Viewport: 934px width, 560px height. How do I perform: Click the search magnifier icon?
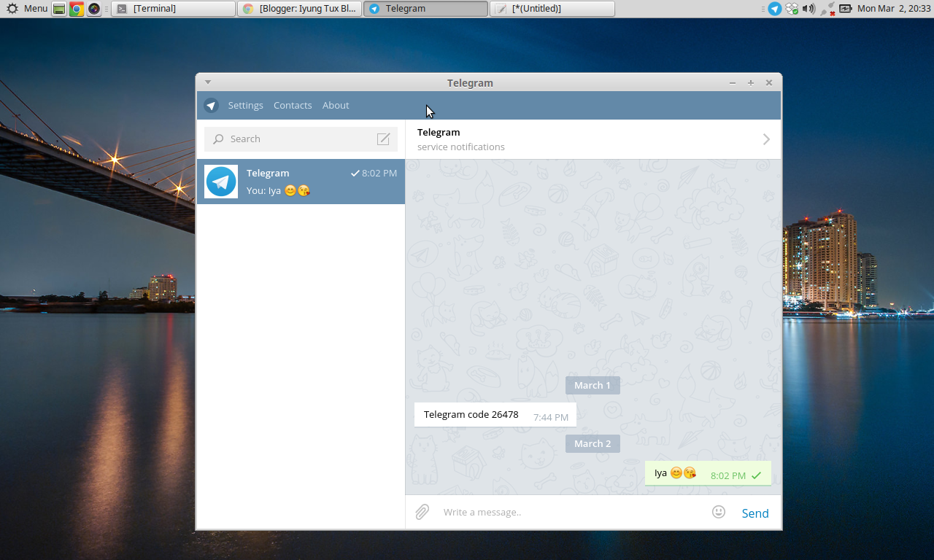pyautogui.click(x=218, y=139)
